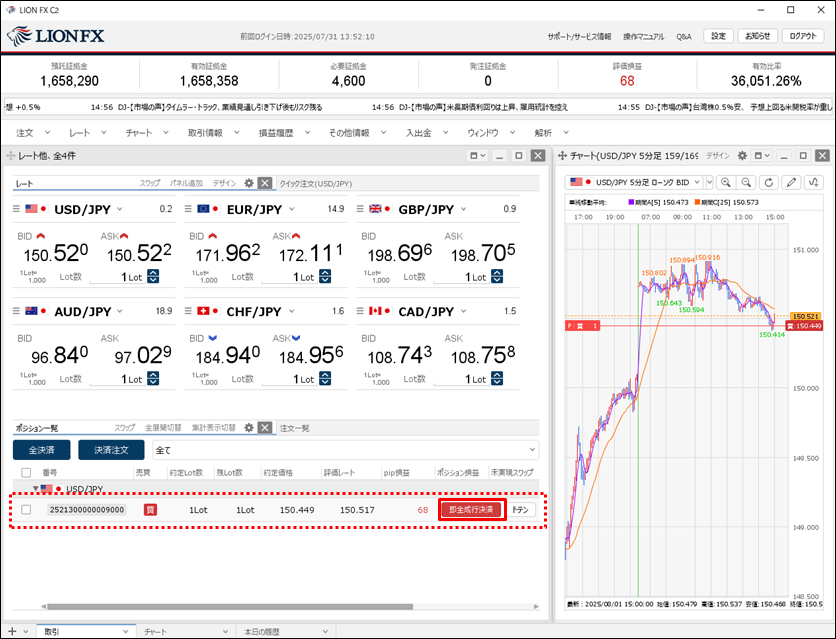Click the zoom-out magnifier on the chart toolbar
The height and width of the screenshot is (639, 836).
click(746, 182)
